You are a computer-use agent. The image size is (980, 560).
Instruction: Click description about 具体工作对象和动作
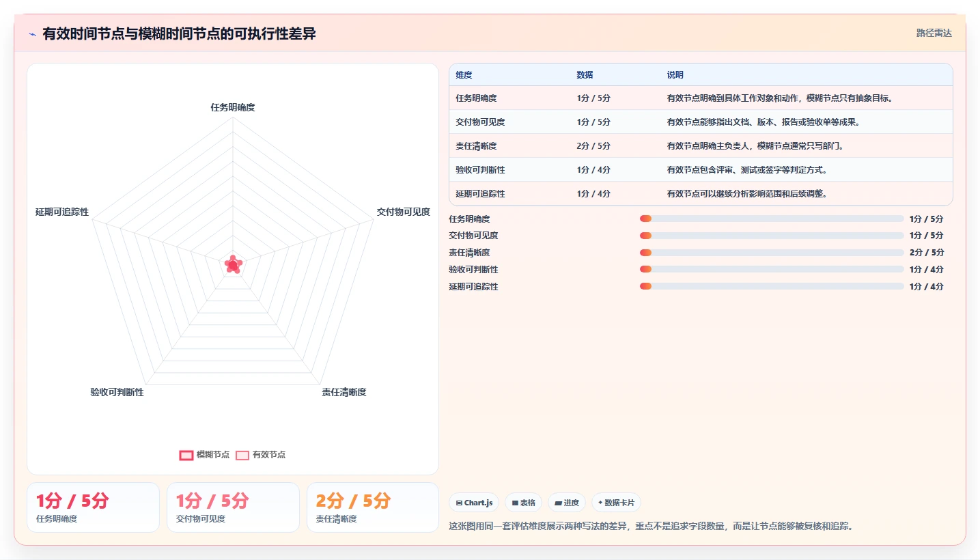click(780, 98)
